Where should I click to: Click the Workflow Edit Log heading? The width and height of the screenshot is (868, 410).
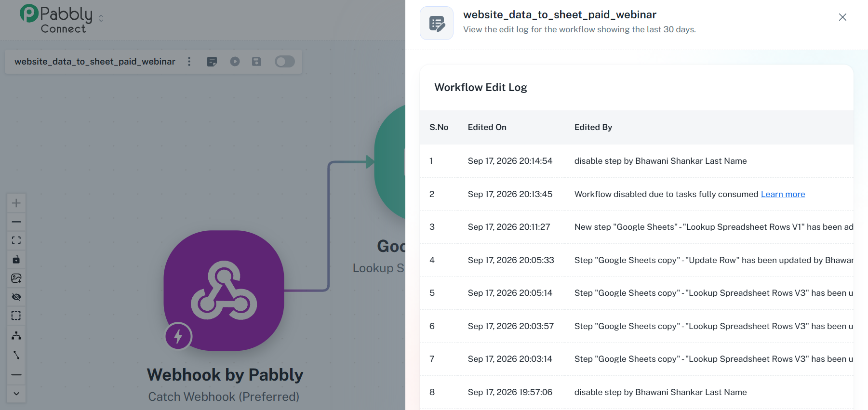pos(481,87)
